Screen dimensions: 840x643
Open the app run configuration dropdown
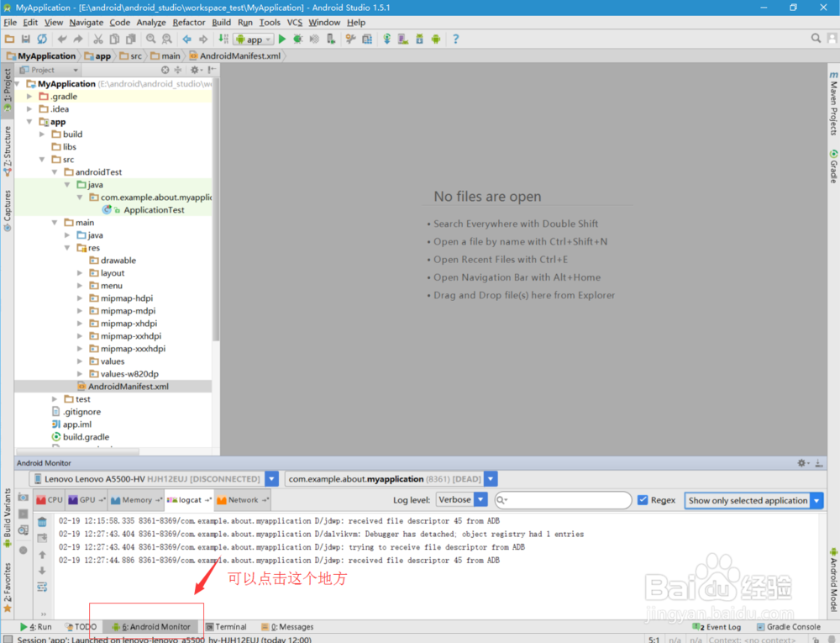tap(254, 40)
